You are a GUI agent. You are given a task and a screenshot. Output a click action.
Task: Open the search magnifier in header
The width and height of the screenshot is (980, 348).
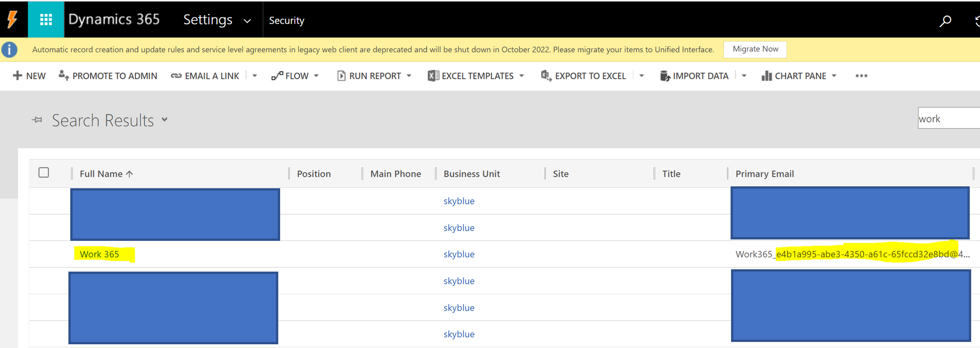pyautogui.click(x=945, y=21)
